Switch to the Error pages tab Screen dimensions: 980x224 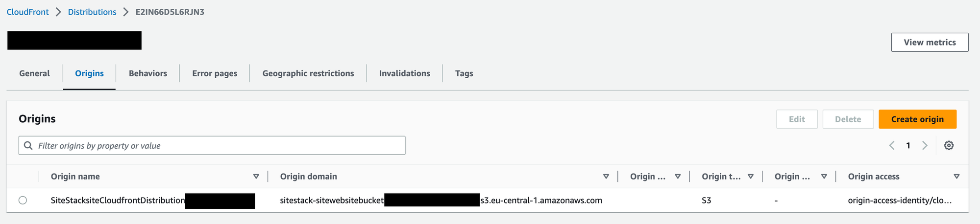click(x=214, y=73)
